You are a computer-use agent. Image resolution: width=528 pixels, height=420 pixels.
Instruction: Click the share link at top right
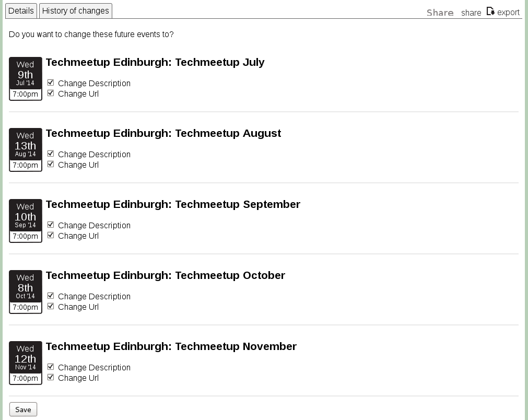click(x=471, y=13)
